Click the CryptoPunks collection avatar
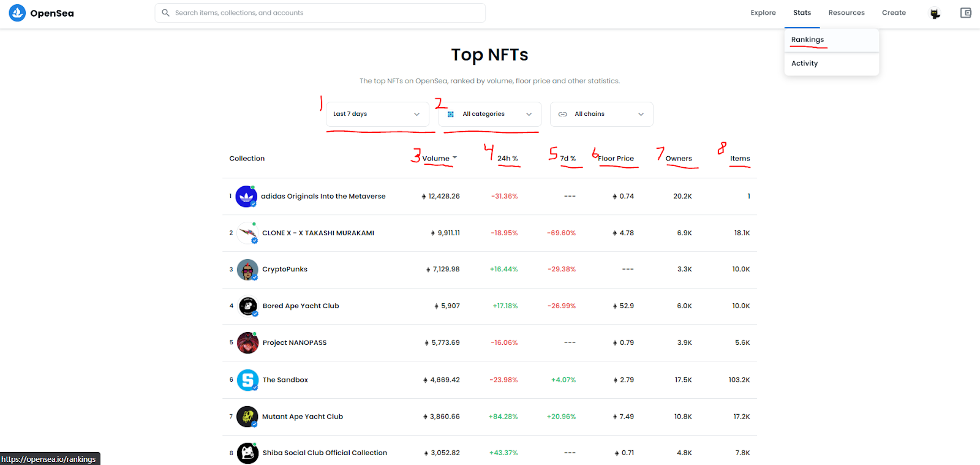The width and height of the screenshot is (980, 465). coord(247,270)
